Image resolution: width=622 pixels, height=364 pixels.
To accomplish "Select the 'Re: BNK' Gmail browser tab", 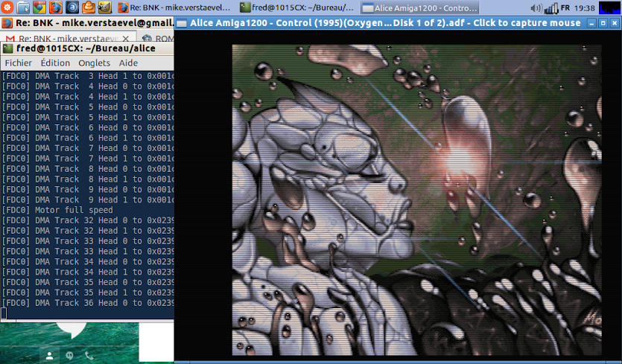I will click(x=69, y=38).
